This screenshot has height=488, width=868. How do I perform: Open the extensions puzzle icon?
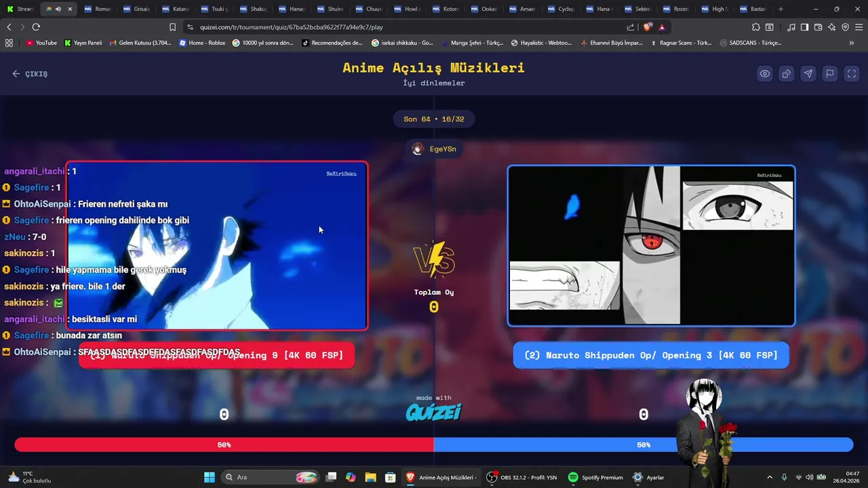[x=756, y=27]
